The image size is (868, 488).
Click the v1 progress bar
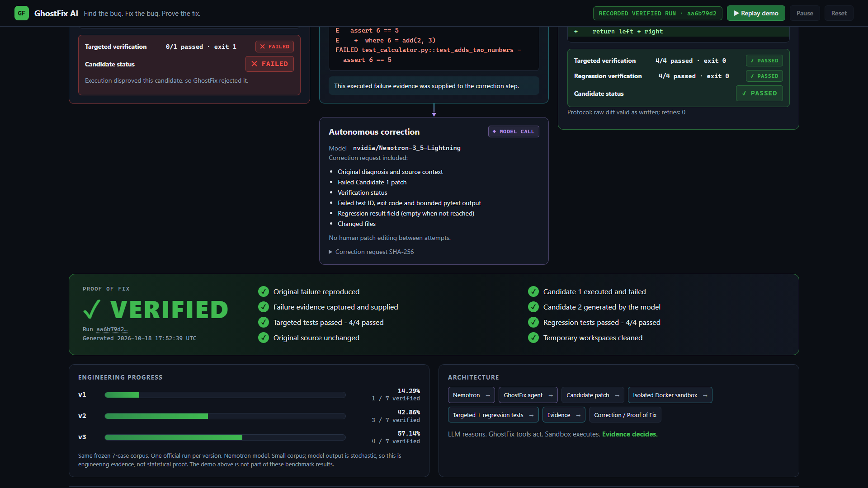[x=225, y=395]
